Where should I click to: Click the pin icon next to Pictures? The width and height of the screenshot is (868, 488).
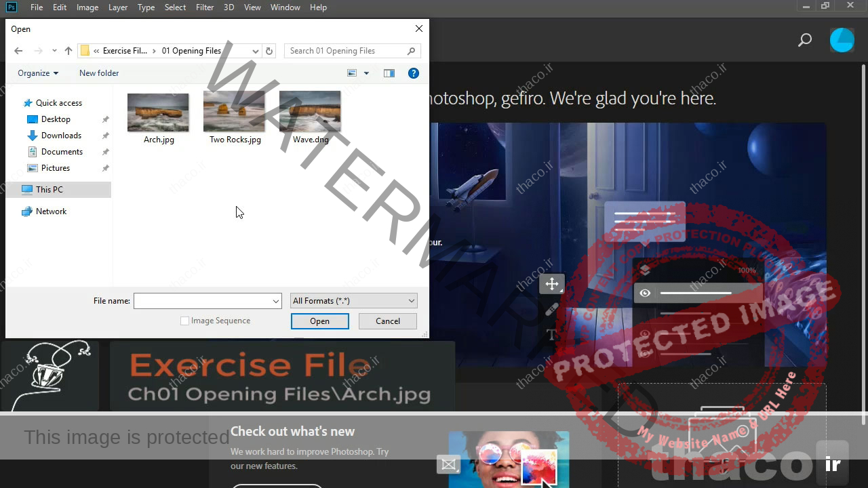click(x=105, y=168)
